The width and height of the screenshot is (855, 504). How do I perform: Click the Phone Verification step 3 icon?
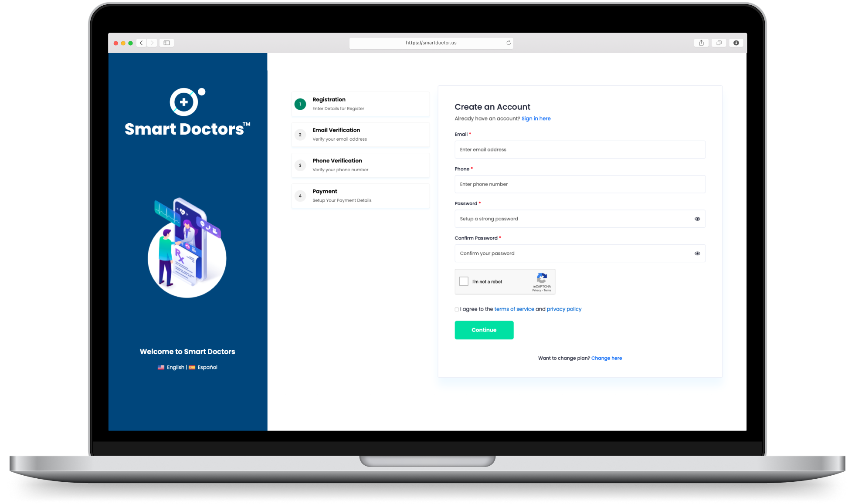[x=300, y=164]
